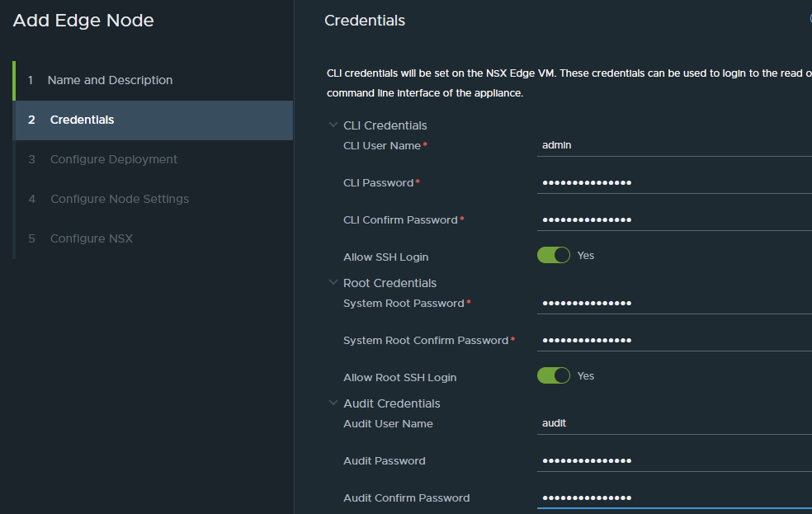Collapse the Root Credentials section chevron
The height and width of the screenshot is (514, 812).
point(333,283)
